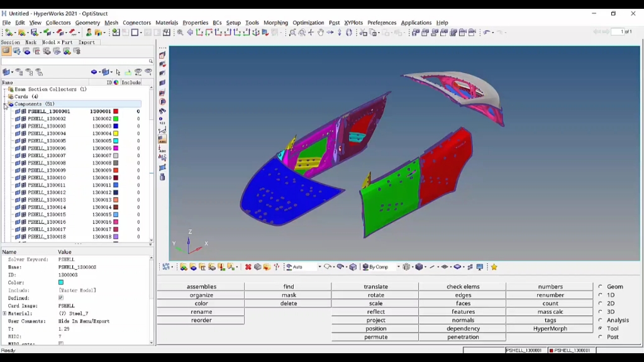Viewport: 644px width, 362px height.
Task: Select PSHELL_1300010 in component list
Action: pos(47,178)
